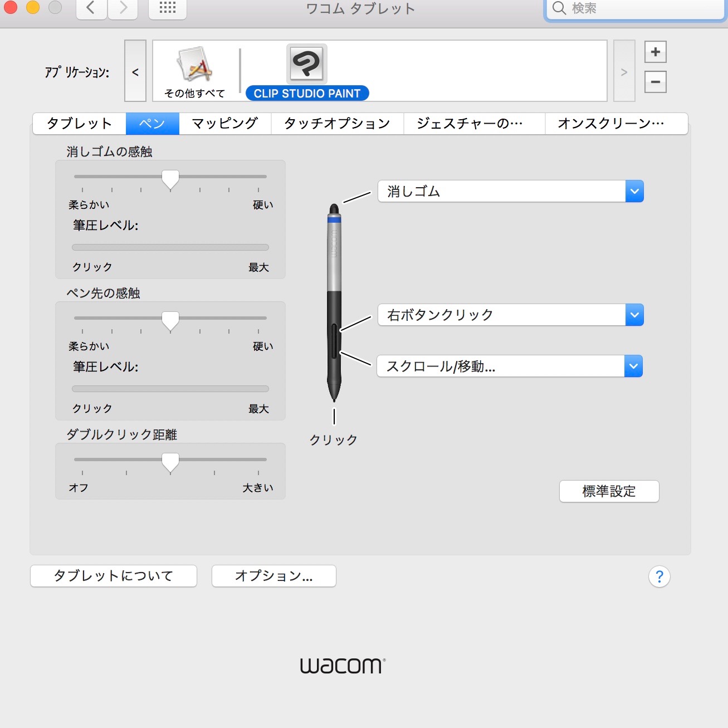The height and width of the screenshot is (728, 728).
Task: Click the 大きい label under the double-click slider
Action: click(258, 488)
